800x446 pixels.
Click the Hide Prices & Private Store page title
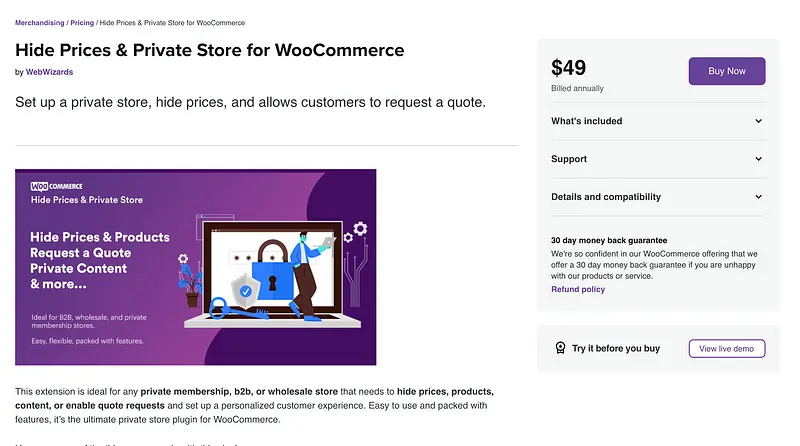[x=210, y=49]
